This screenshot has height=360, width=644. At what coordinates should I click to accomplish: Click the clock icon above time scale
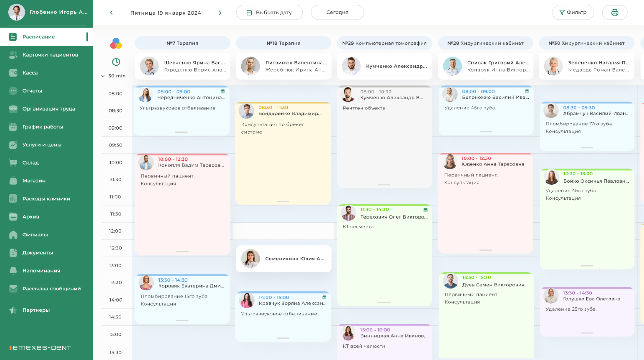tap(116, 62)
